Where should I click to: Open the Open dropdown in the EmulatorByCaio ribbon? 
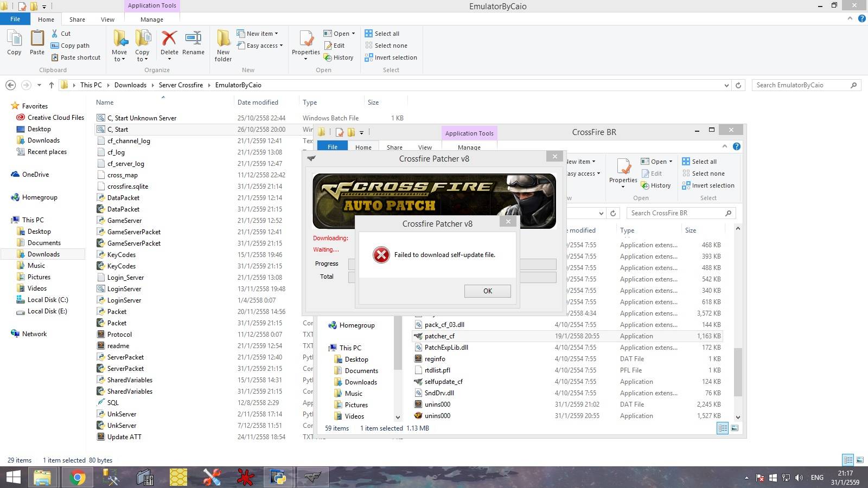339,34
